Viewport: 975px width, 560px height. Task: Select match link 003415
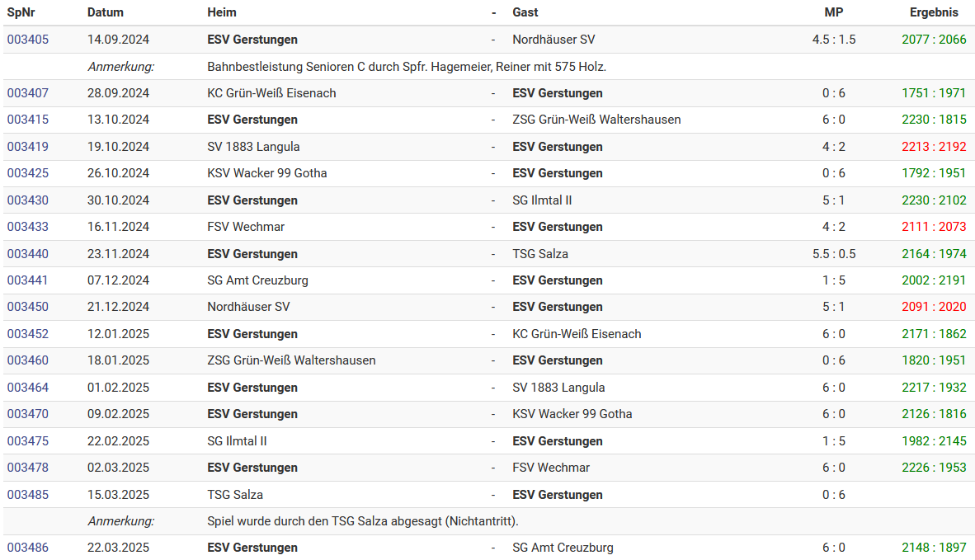[x=28, y=120]
